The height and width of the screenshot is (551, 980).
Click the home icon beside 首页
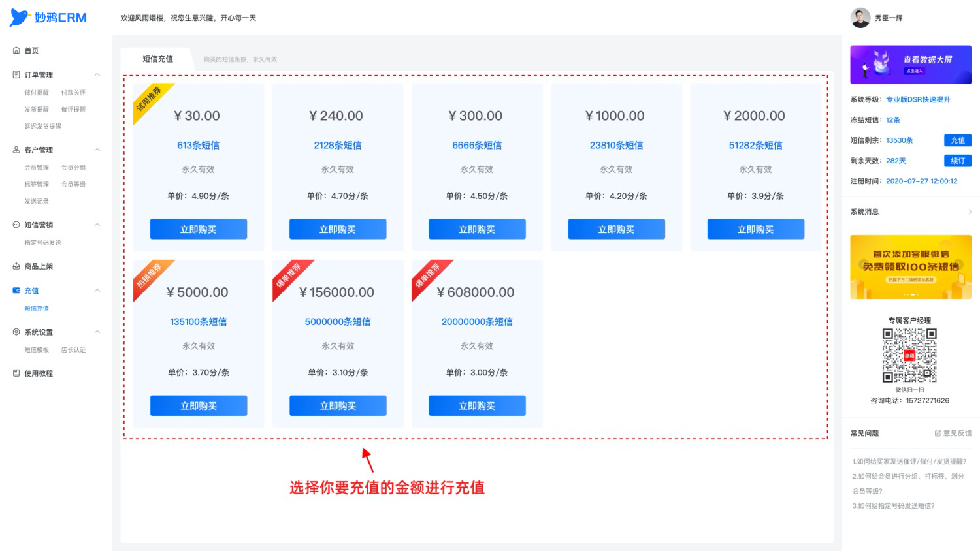click(x=16, y=50)
